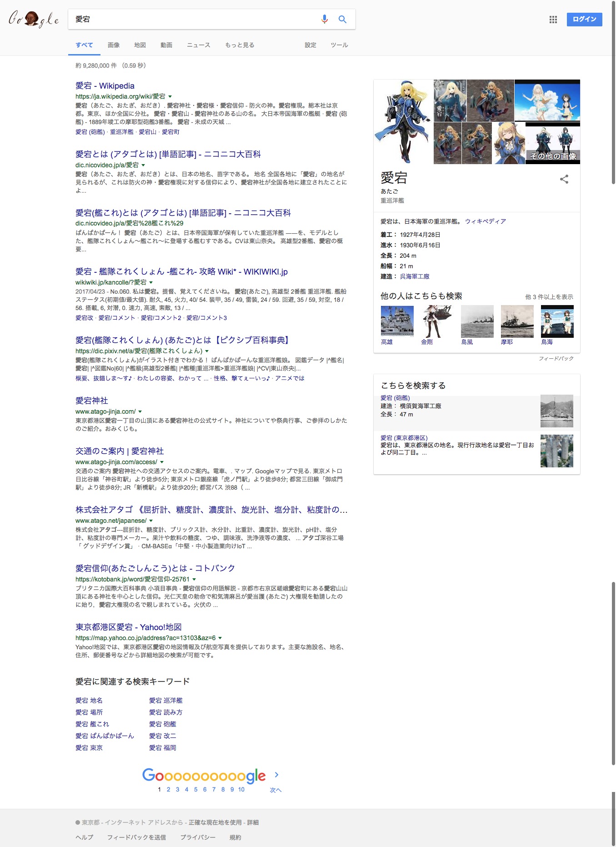Open the ツール search tools option
Image resolution: width=616 pixels, height=847 pixels.
tap(339, 45)
